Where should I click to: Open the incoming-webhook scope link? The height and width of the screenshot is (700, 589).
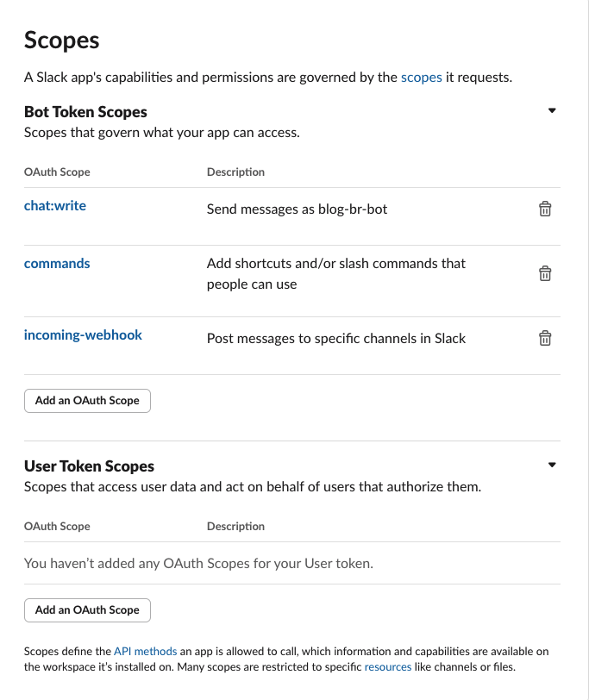tap(83, 334)
